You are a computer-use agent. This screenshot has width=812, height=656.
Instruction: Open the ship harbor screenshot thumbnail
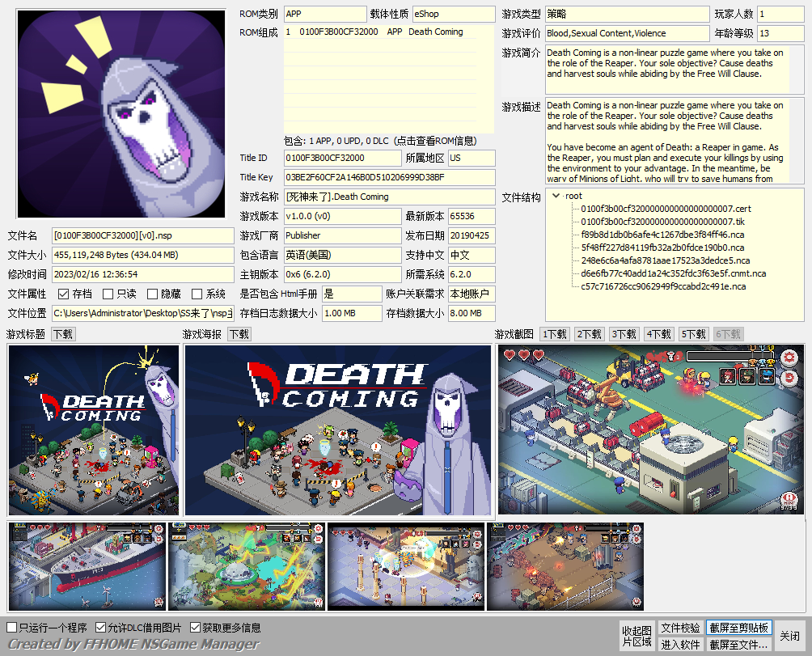tap(87, 566)
